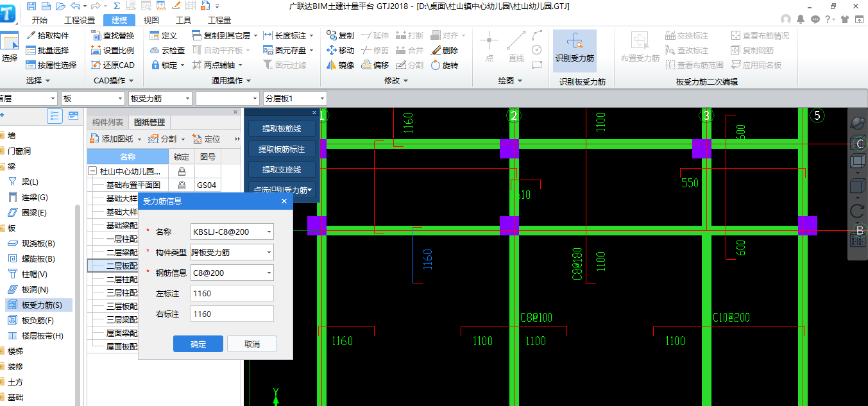Click 移动 move tool
This screenshot has width=868, height=406.
tap(340, 50)
